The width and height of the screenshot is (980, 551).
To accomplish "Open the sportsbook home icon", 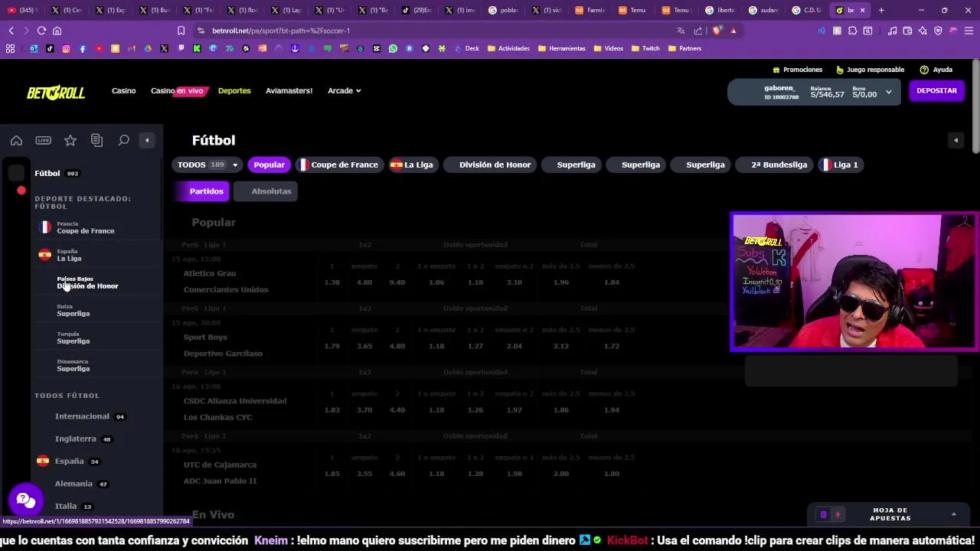I will pos(16,140).
